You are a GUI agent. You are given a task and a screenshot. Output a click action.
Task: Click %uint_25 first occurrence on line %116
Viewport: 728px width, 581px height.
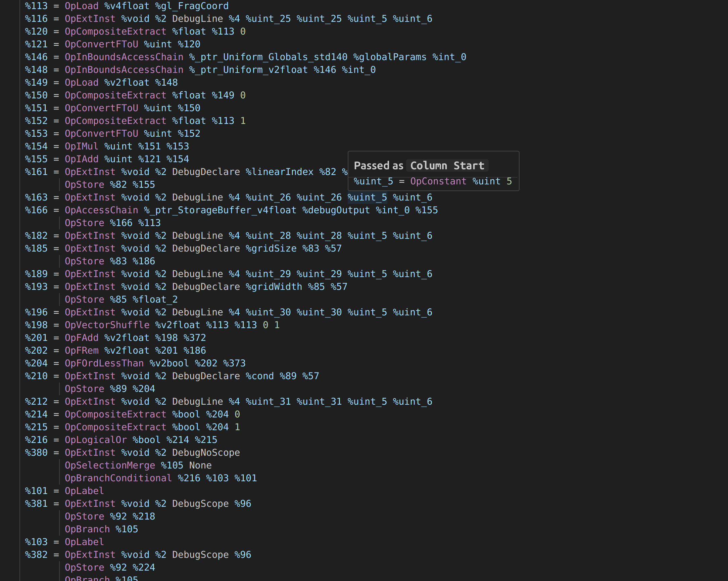point(268,19)
